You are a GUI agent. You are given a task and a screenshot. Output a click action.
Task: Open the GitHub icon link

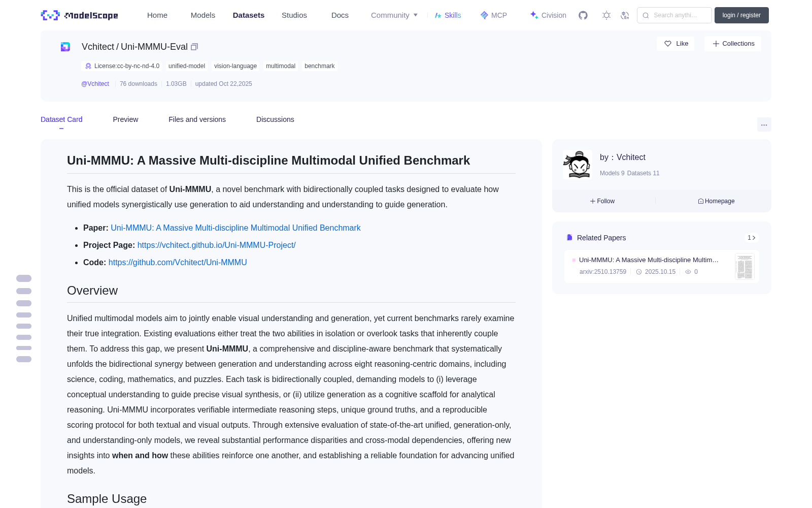(x=583, y=15)
